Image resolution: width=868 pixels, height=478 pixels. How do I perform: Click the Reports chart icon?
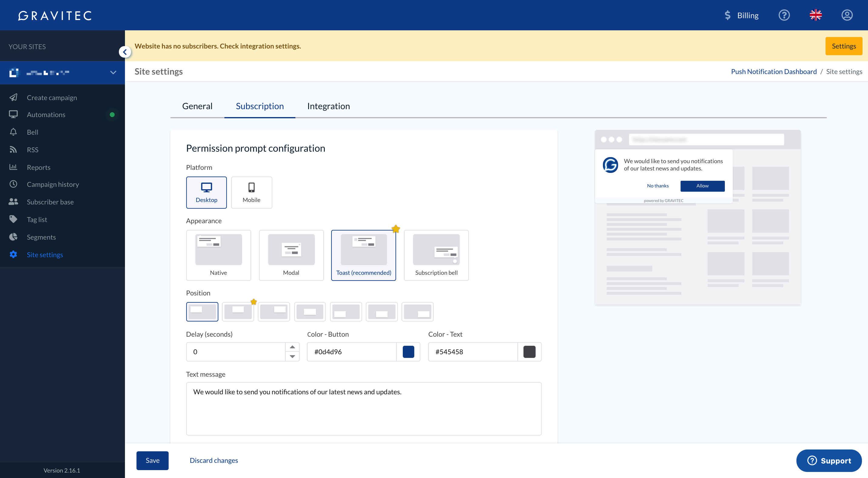point(13,167)
